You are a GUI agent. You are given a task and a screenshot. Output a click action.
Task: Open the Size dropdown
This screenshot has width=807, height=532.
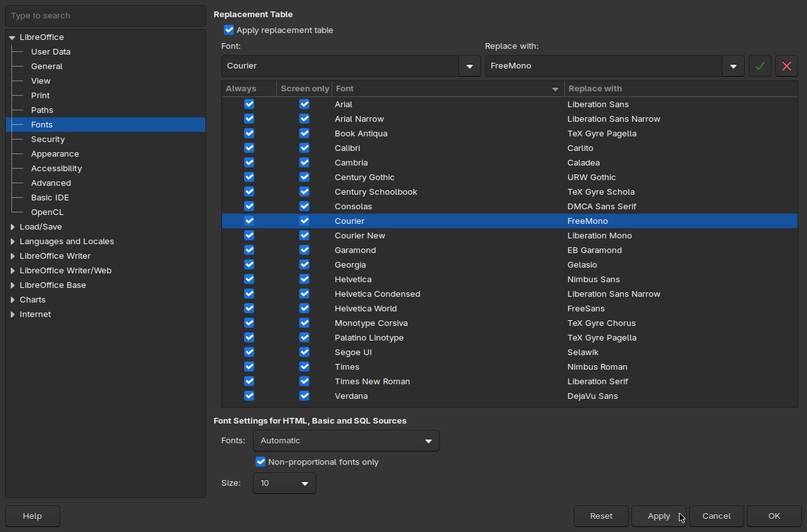(x=285, y=483)
